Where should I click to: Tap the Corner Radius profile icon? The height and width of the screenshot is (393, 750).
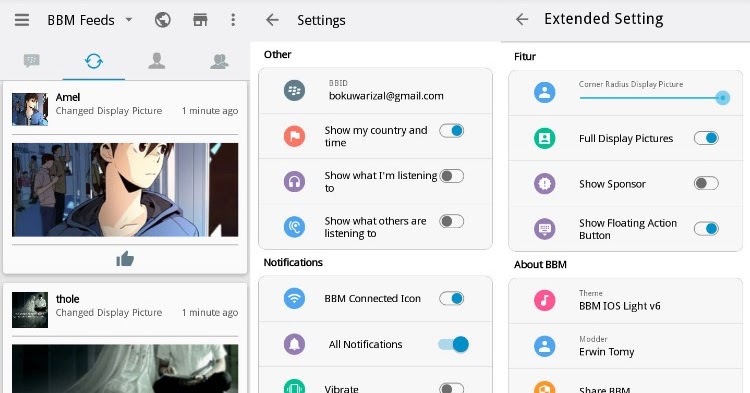(544, 92)
